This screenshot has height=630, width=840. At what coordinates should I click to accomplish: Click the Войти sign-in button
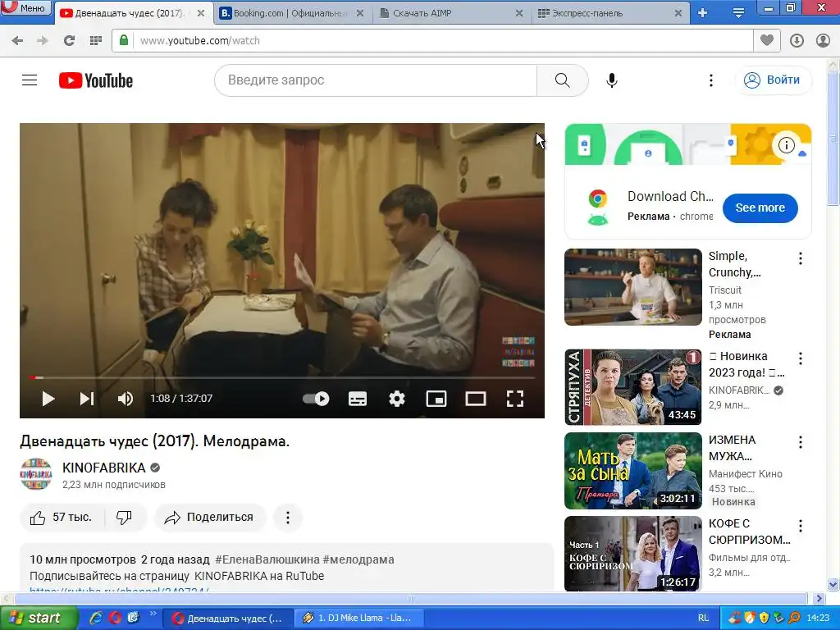coord(773,80)
